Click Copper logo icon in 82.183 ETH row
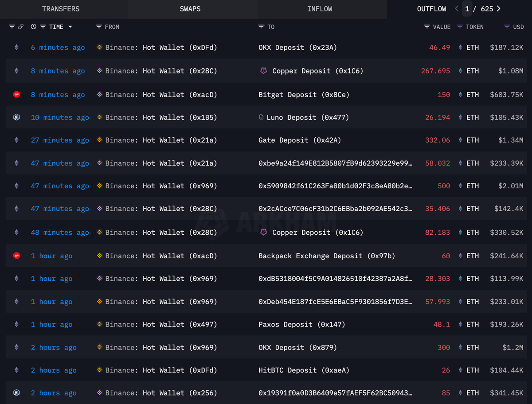Image resolution: width=532 pixels, height=404 pixels. [263, 232]
